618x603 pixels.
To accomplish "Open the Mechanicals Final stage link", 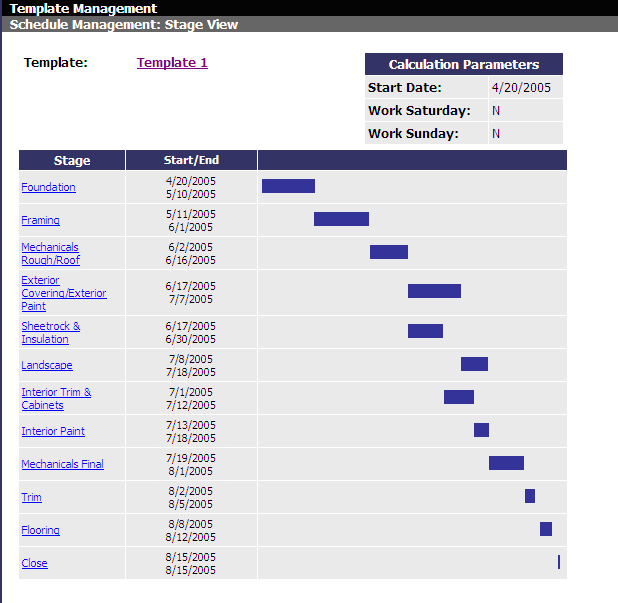I will pos(63,464).
